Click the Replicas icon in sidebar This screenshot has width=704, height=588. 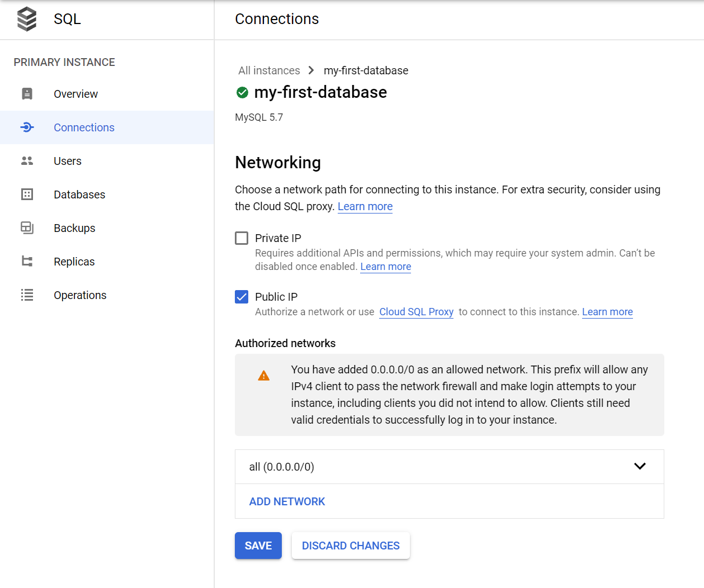(x=27, y=262)
